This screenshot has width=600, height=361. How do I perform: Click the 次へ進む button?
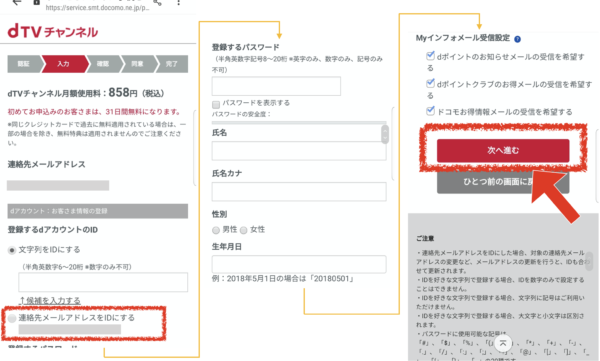click(x=503, y=150)
